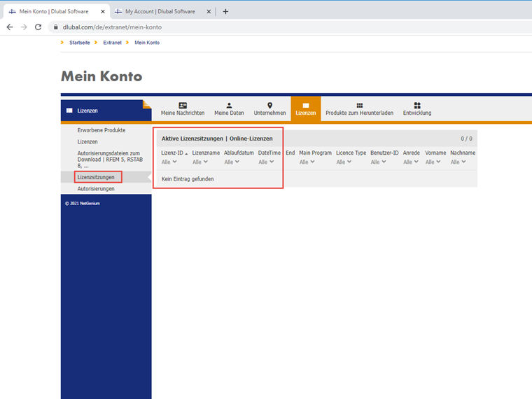This screenshot has width=532, height=399.
Task: Close the My Account tab
Action: coord(209,11)
